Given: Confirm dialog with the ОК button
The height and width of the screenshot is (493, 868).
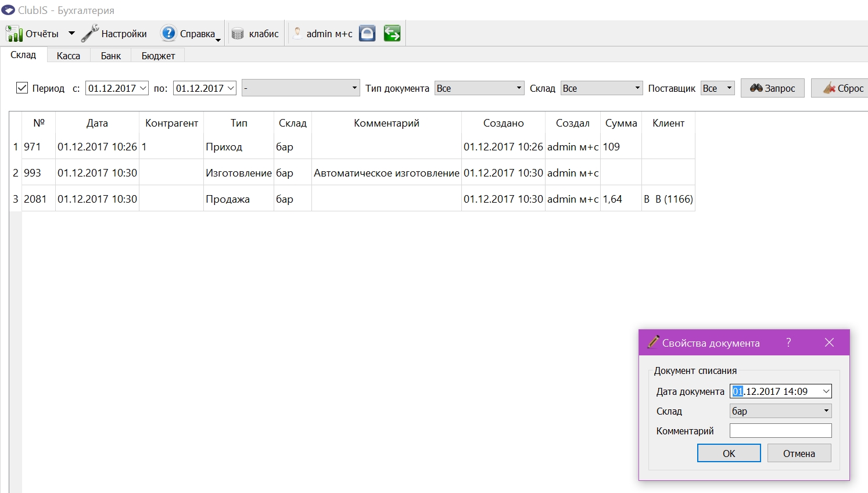Looking at the screenshot, I should 729,454.
